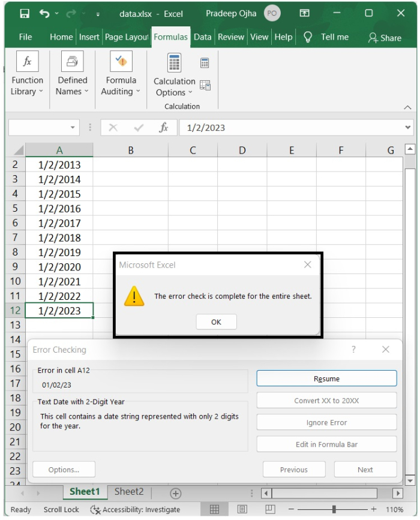Open Customize Quick Access Toolbar menu
Viewport: 420px width, 520px height.
(98, 14)
